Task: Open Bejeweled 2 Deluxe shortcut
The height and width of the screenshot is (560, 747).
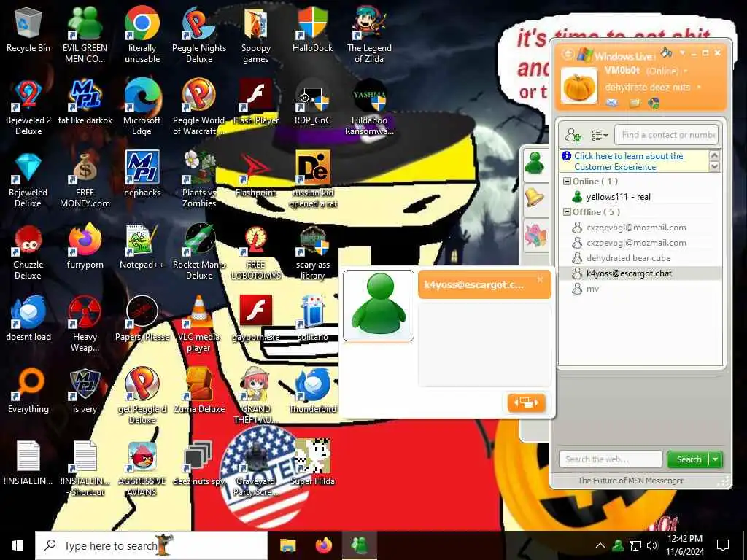Action: (28, 108)
